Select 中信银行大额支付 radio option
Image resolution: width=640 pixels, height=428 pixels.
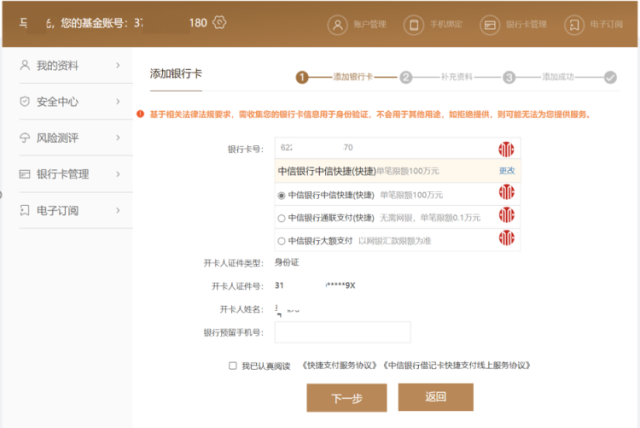click(281, 241)
